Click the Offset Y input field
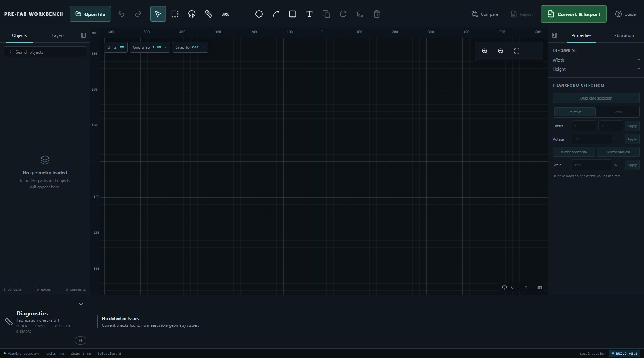 610,126
